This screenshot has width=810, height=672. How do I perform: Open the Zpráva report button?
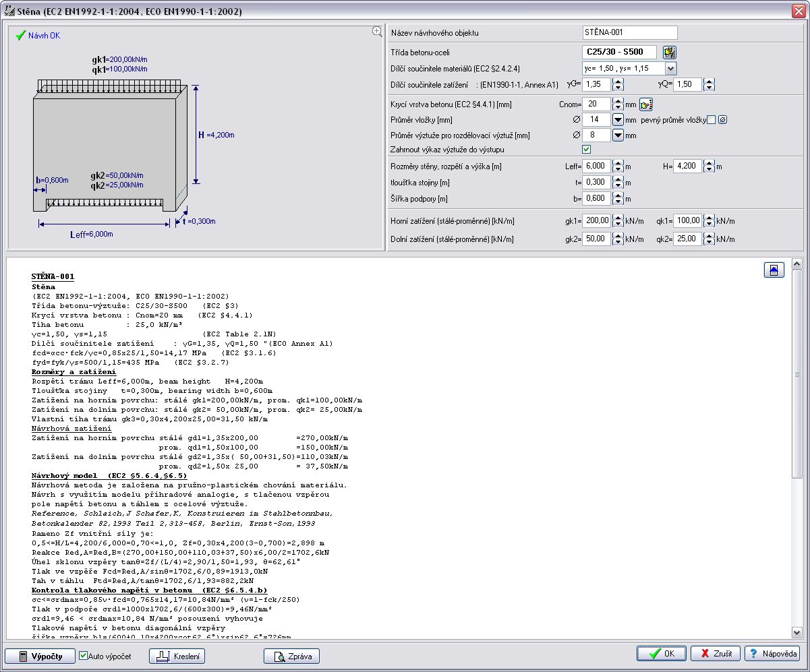click(x=291, y=656)
